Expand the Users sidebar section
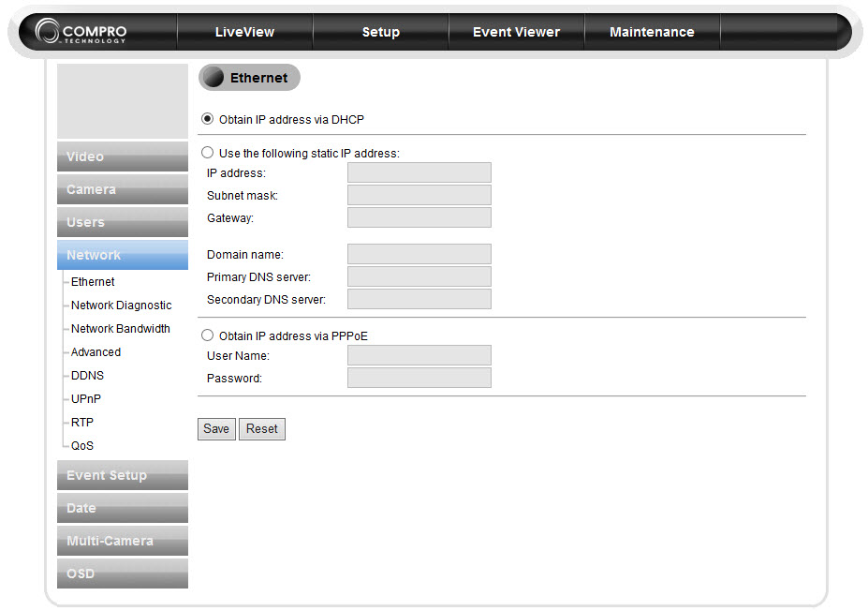 [123, 221]
